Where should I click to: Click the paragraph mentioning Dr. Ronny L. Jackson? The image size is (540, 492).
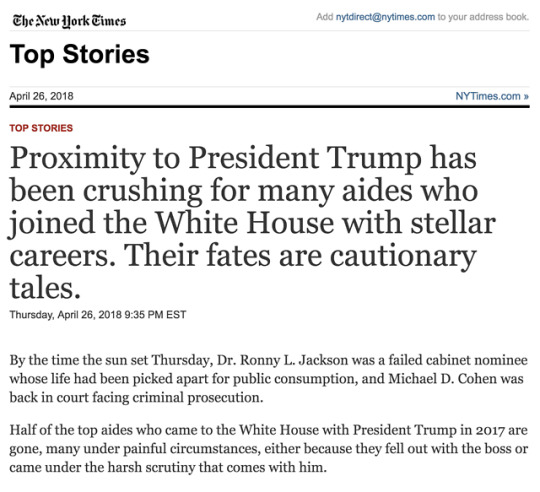click(268, 379)
